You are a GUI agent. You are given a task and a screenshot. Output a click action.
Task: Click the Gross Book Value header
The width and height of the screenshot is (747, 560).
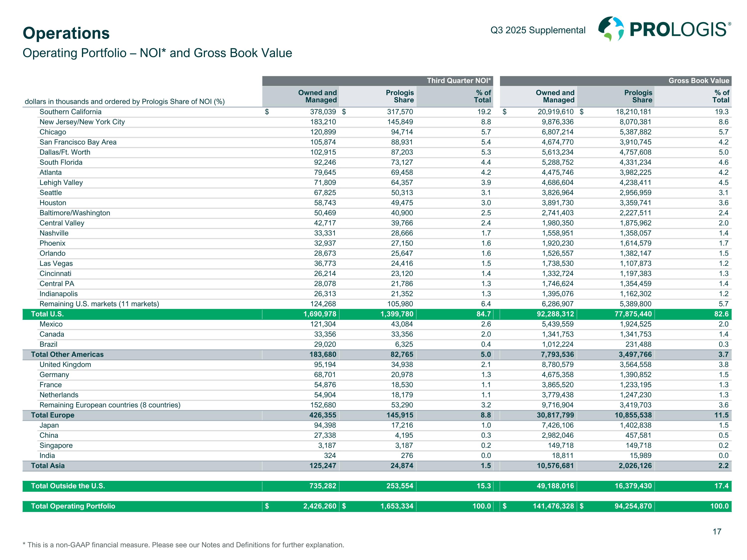698,81
